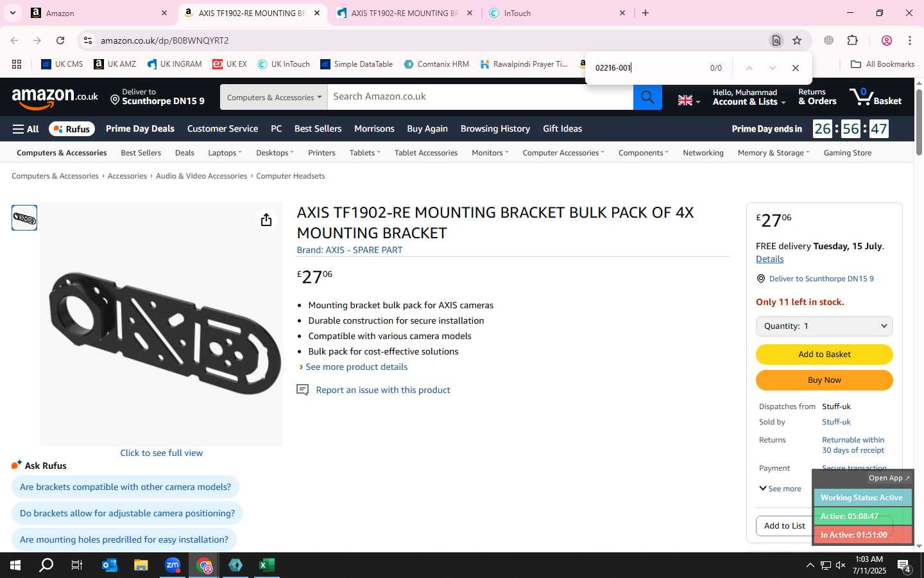Open the Brand: AXIS - SPARE PART link

[350, 250]
